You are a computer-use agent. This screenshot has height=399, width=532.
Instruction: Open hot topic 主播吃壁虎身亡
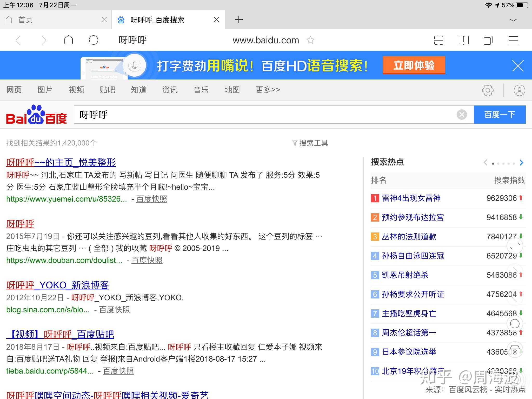pyautogui.click(x=409, y=314)
